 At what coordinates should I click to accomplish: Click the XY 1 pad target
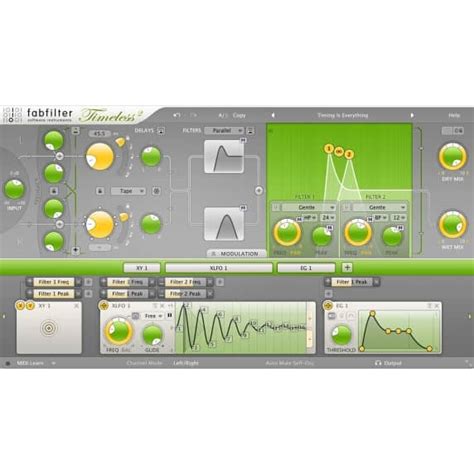(x=48, y=328)
